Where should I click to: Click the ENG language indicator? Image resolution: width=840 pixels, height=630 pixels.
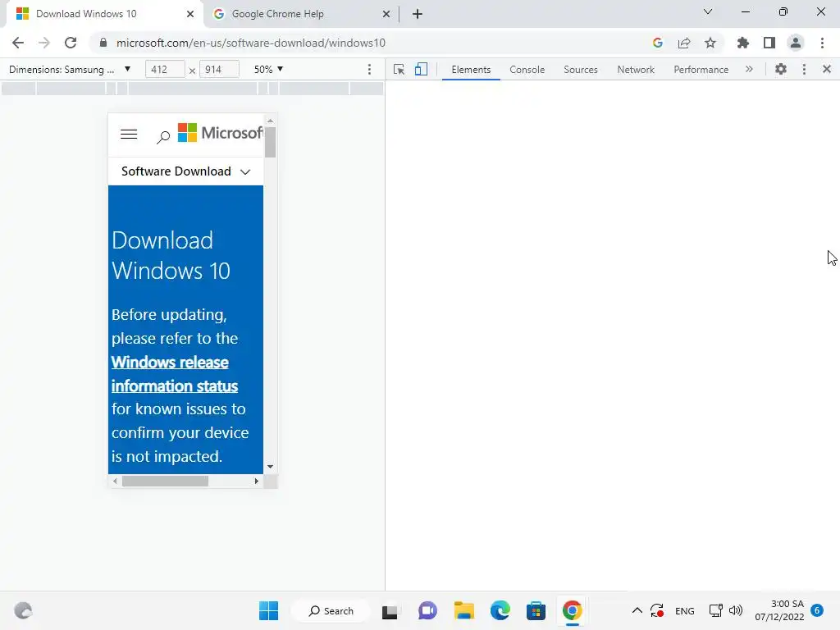click(685, 610)
